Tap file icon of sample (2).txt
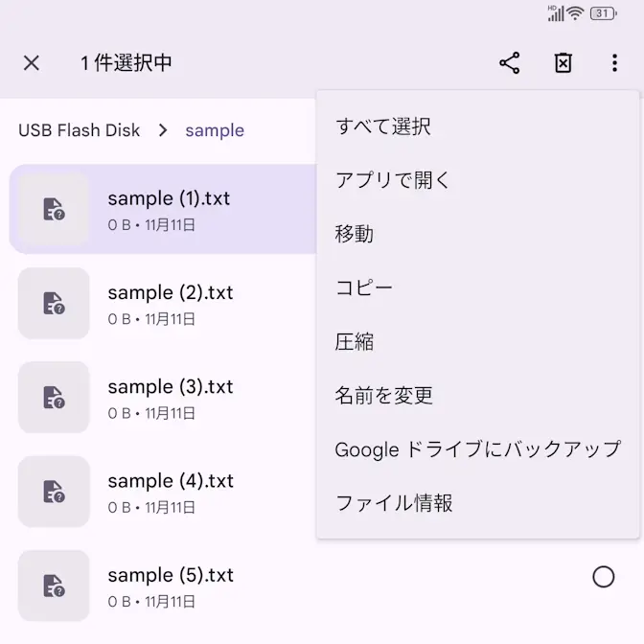644x644 pixels. pyautogui.click(x=54, y=304)
